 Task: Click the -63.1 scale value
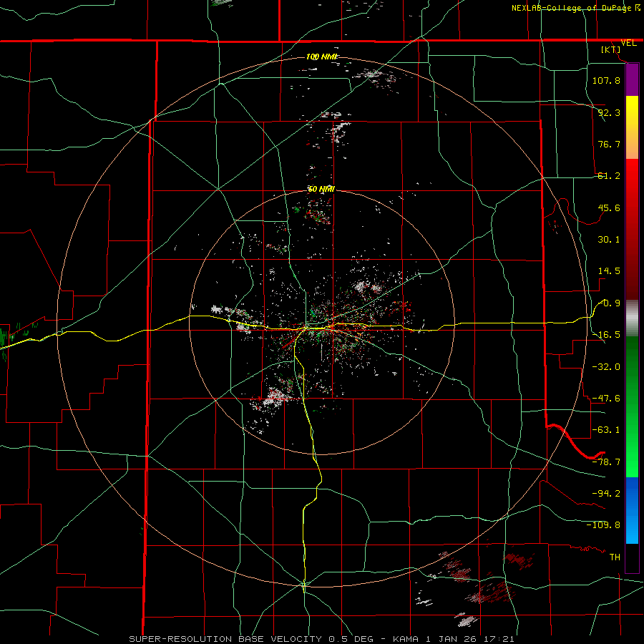click(606, 430)
